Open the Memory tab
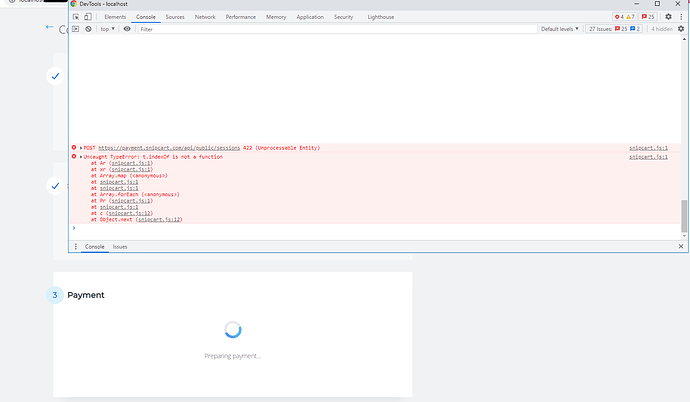690x402 pixels. [x=276, y=17]
